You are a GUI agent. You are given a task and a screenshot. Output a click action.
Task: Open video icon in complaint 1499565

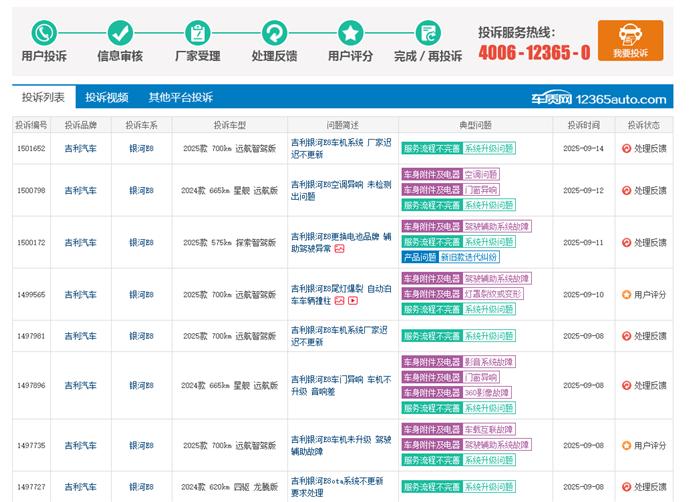coord(353,301)
